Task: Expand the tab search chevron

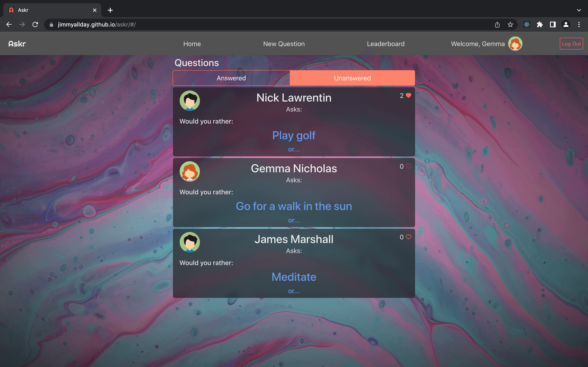Action: [579, 10]
